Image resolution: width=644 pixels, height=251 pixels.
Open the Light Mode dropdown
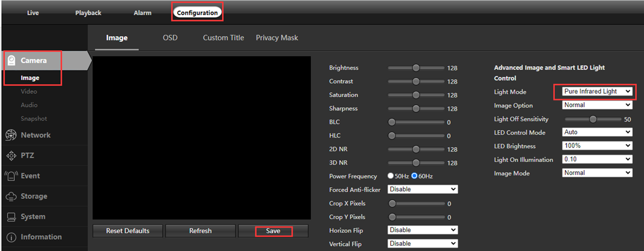pyautogui.click(x=594, y=92)
